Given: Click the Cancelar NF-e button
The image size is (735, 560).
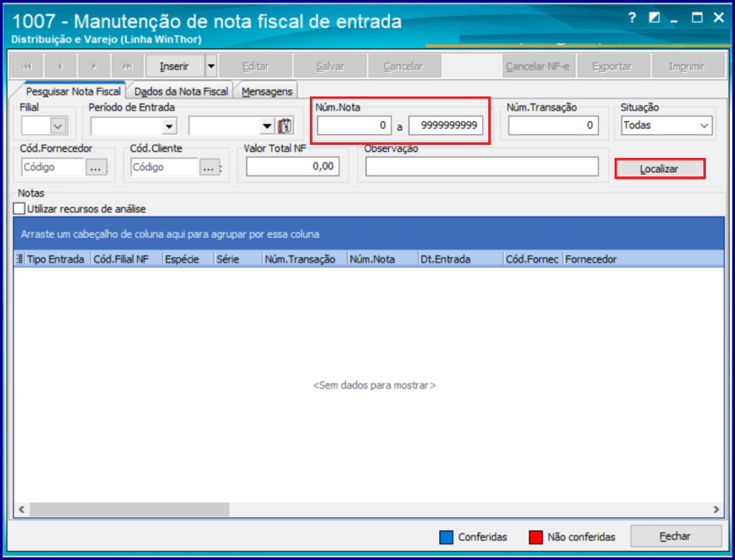Looking at the screenshot, I should point(537,66).
